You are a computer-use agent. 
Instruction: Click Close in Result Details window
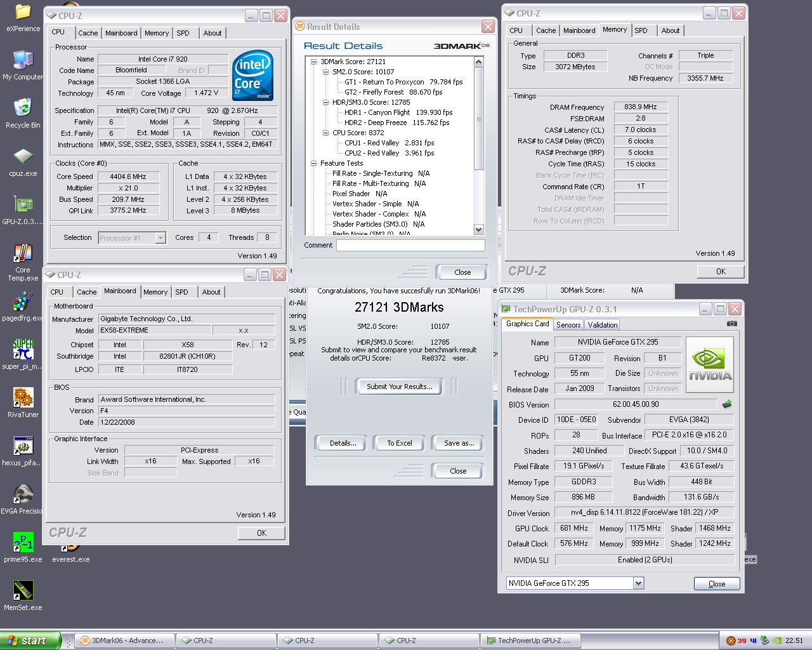462,272
